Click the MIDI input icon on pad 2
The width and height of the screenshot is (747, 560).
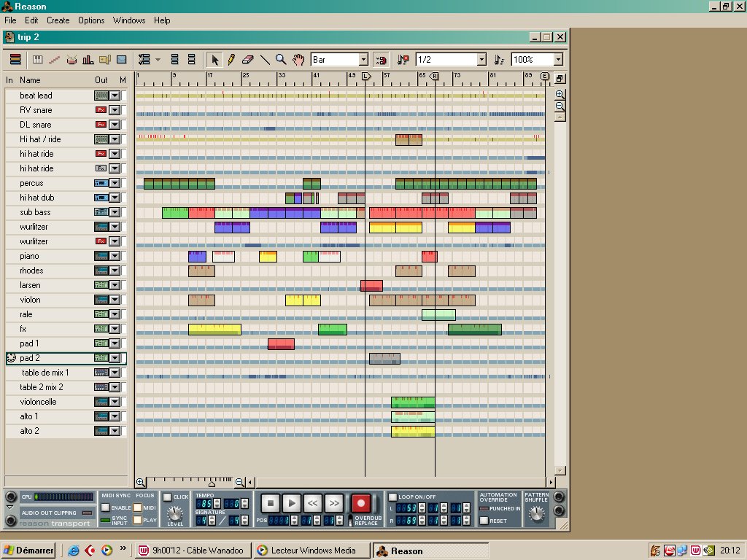[12, 358]
